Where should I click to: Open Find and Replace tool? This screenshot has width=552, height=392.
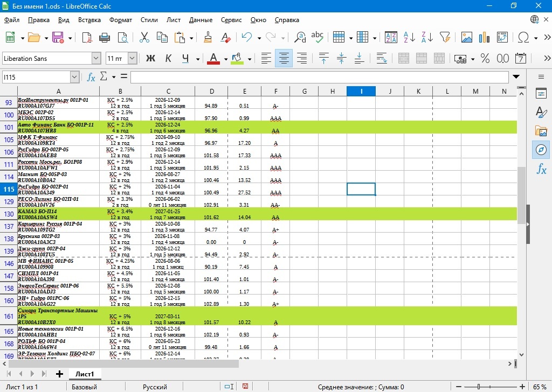pyautogui.click(x=300, y=37)
